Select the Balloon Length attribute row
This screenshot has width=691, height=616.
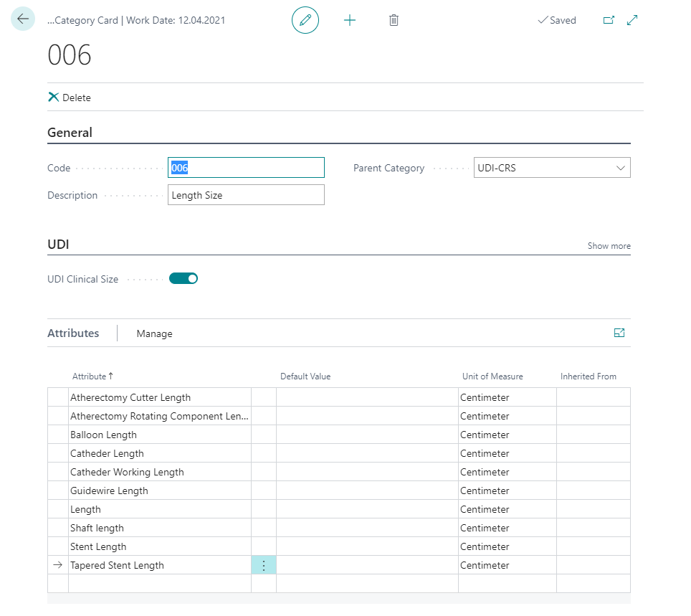[x=159, y=435]
